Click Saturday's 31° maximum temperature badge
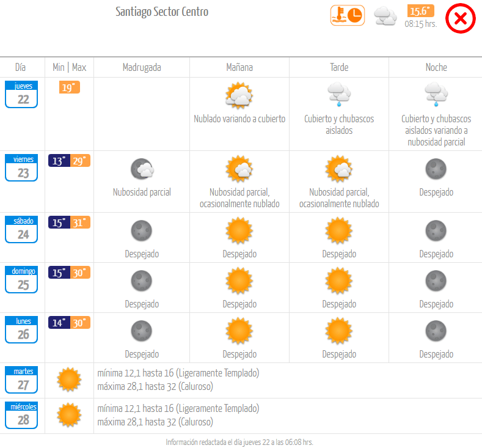Screen dimensions: 482x448 tap(80, 222)
